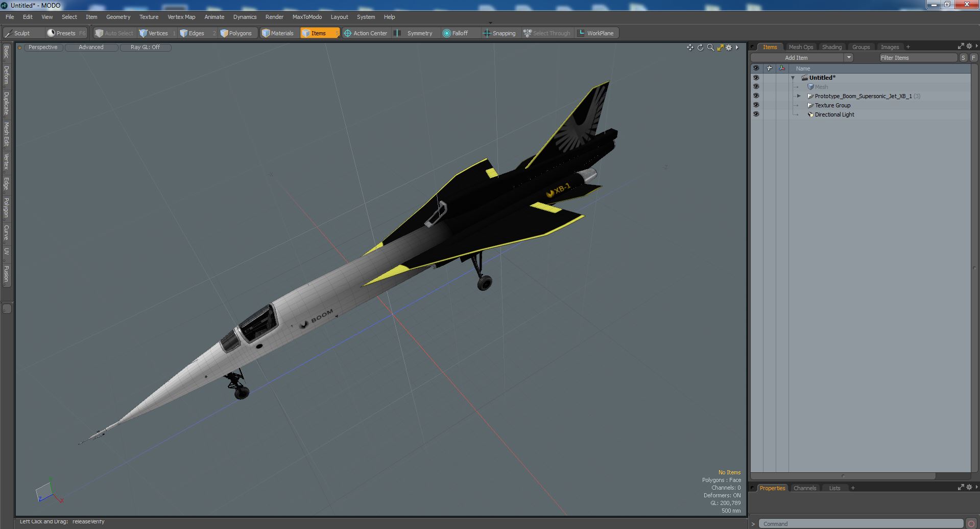Open the Texture menu
This screenshot has height=529, width=980.
149,17
